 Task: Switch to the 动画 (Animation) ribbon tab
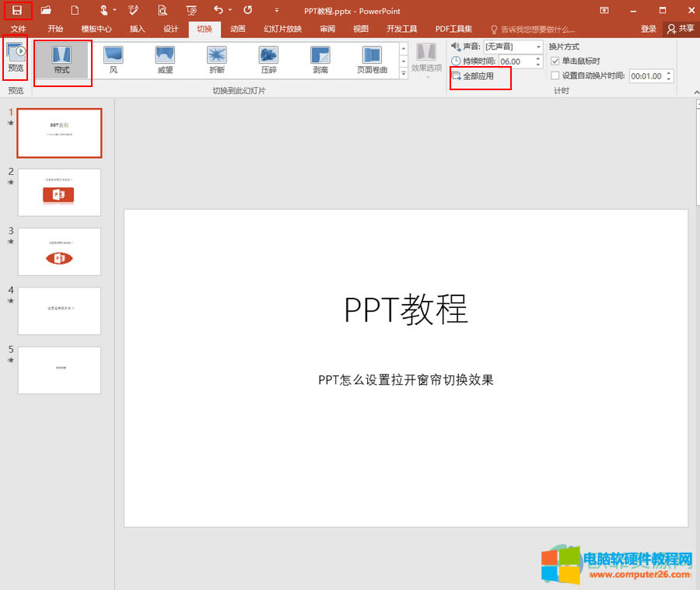click(237, 28)
